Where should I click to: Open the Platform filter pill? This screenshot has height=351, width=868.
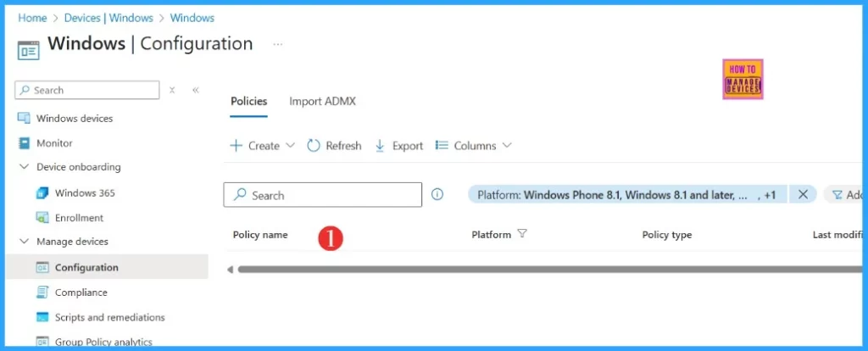(x=627, y=195)
